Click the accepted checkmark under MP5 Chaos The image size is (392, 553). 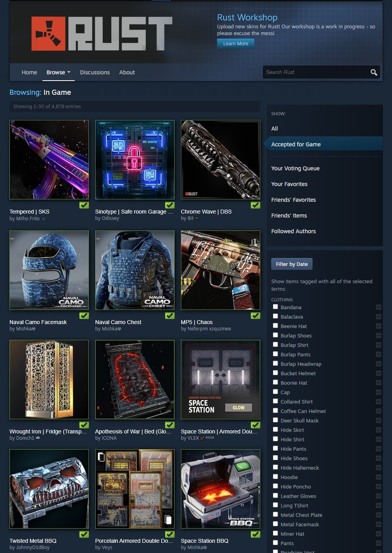pyautogui.click(x=256, y=315)
